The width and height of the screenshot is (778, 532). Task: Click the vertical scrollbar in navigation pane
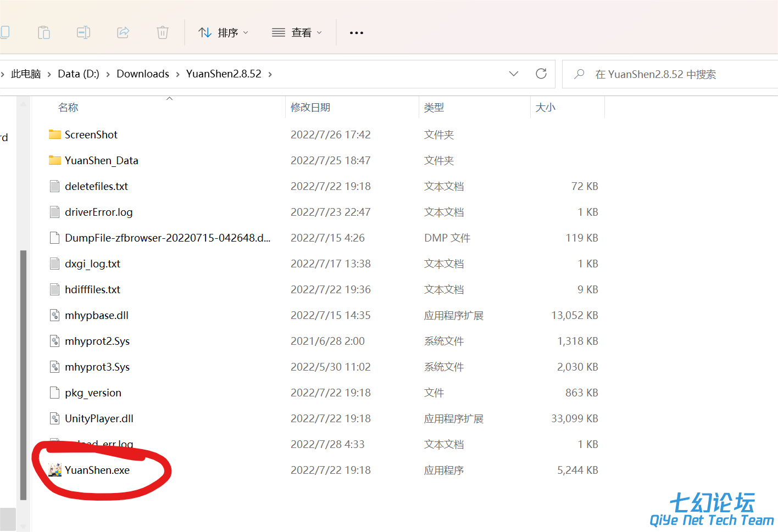23,373
